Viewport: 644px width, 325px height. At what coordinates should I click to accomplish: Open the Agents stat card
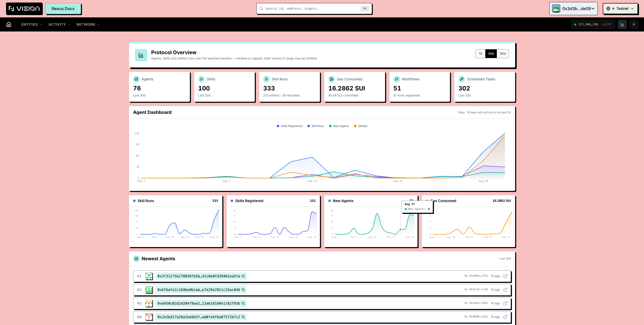[159, 87]
